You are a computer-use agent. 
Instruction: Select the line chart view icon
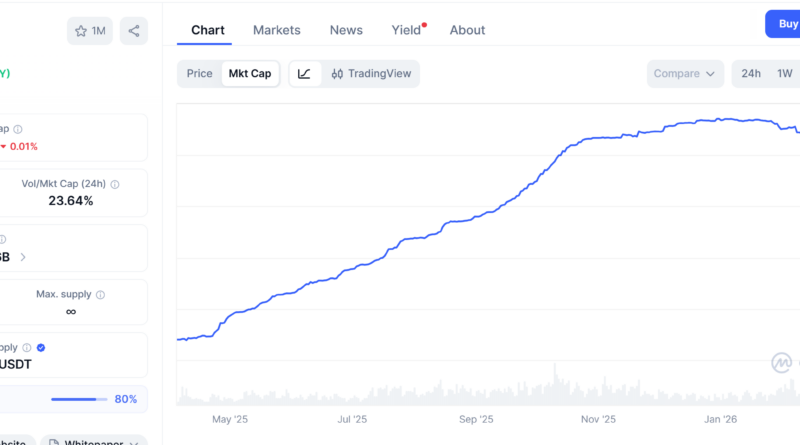(305, 73)
